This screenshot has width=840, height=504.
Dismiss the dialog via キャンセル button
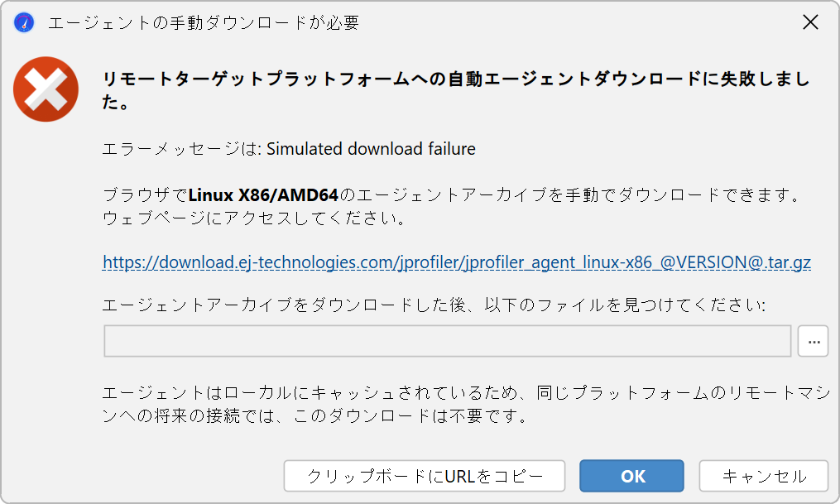tap(763, 476)
